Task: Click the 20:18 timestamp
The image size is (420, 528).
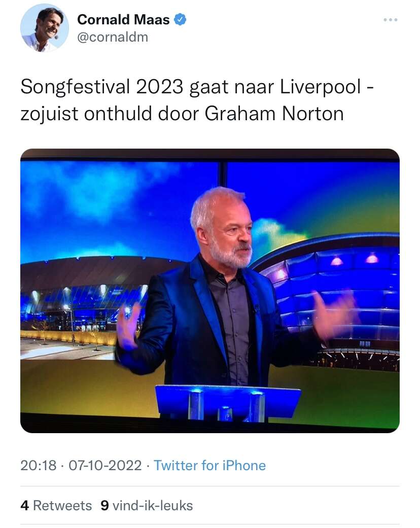Action: (x=39, y=465)
